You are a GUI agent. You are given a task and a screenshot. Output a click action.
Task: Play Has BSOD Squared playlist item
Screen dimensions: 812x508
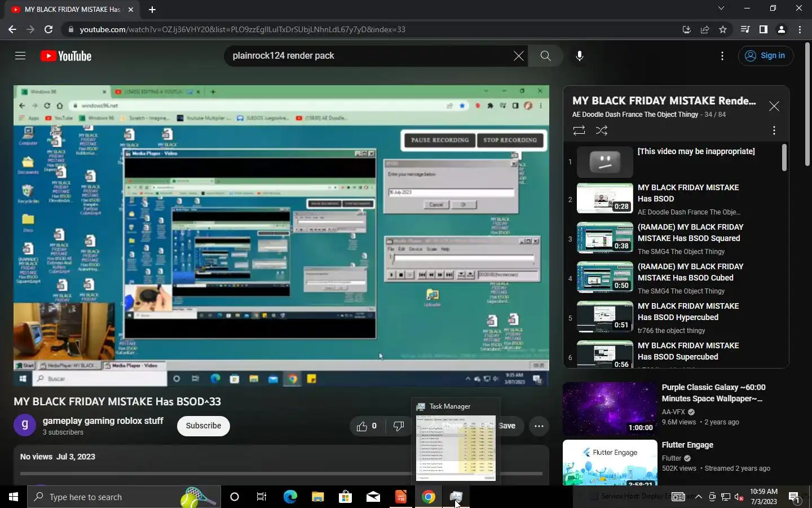point(674,238)
